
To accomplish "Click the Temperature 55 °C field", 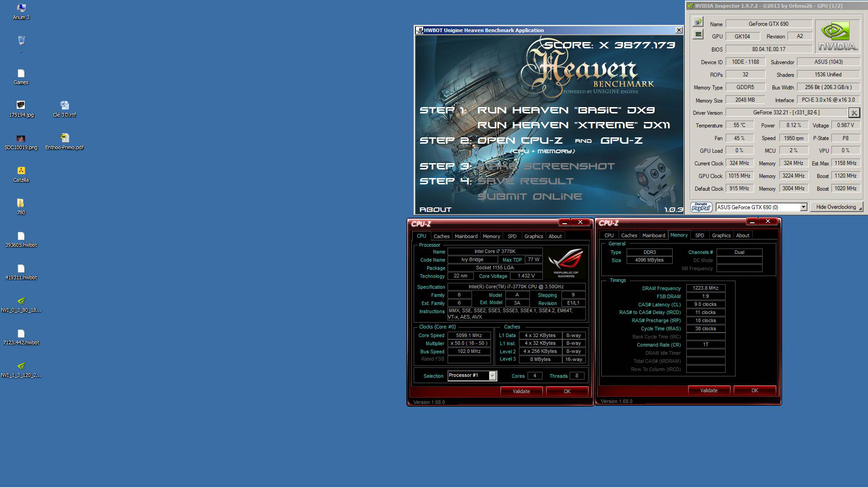I will [739, 125].
